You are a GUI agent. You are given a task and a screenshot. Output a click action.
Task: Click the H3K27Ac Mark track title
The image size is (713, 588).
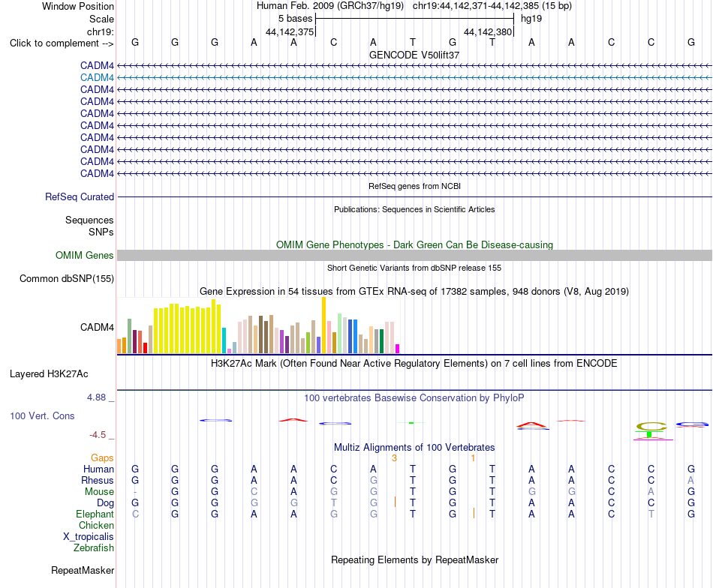coord(414,364)
